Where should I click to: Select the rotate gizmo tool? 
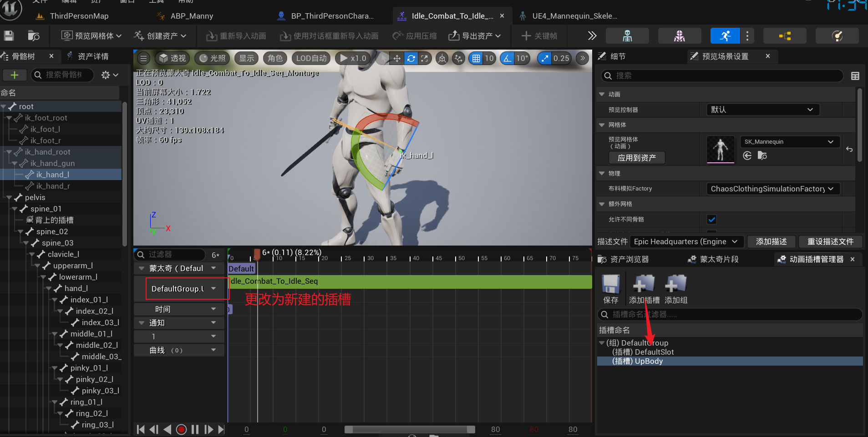411,58
